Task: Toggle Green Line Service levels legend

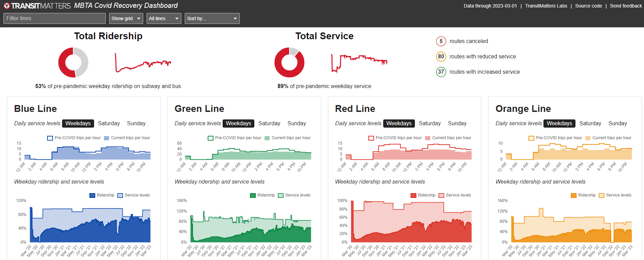Action: 281,196
